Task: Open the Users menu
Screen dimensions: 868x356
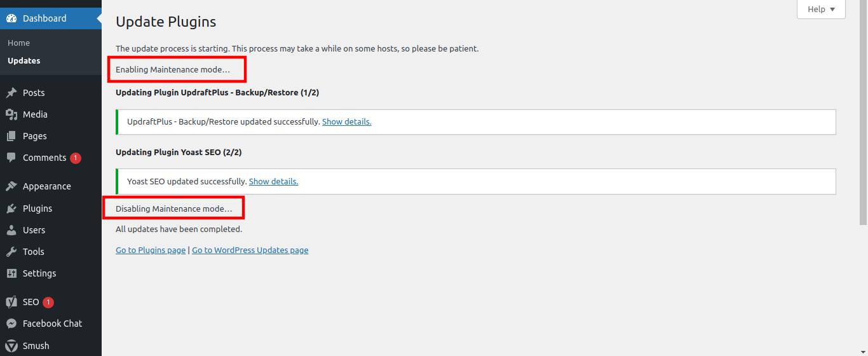Action: 51,230
